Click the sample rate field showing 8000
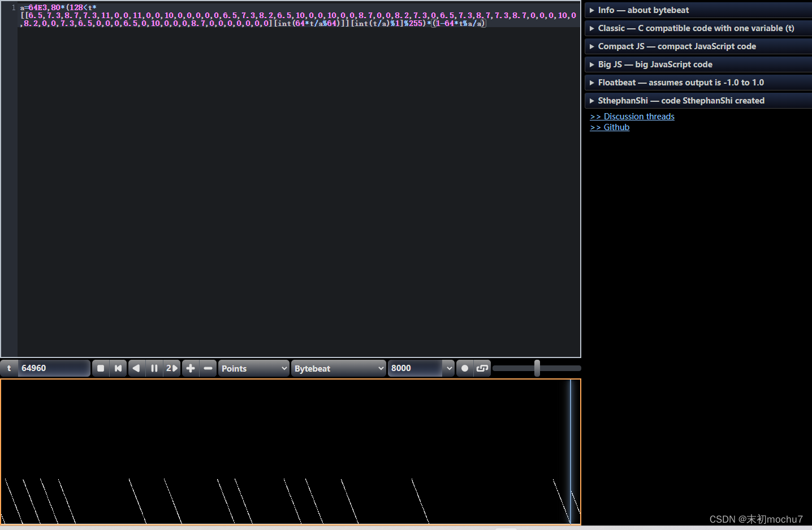This screenshot has width=812, height=530. (415, 368)
